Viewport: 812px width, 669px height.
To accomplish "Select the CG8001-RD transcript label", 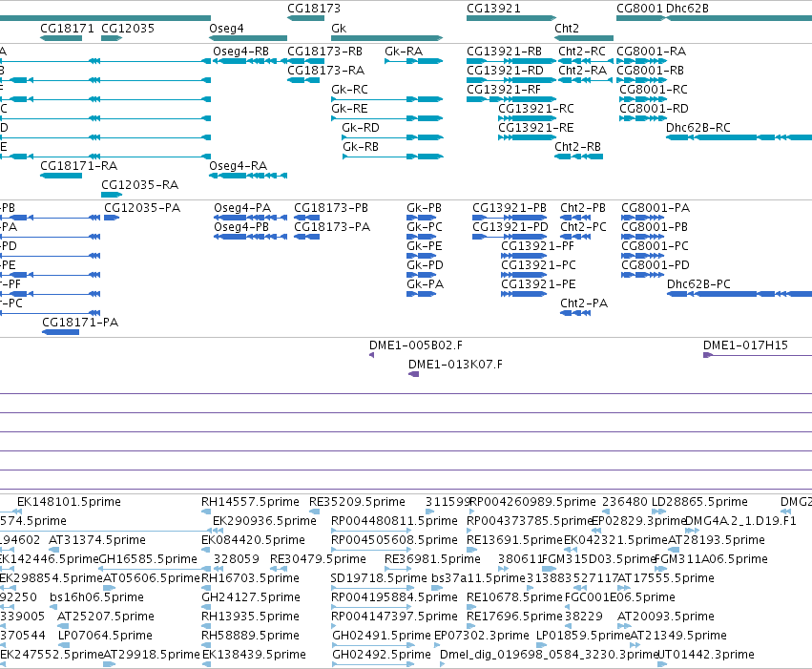I will [x=654, y=109].
